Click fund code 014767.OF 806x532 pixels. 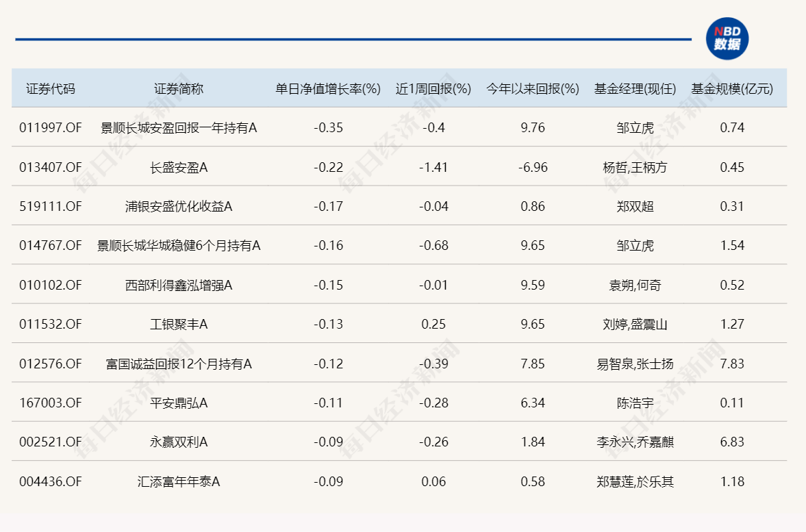tap(51, 245)
